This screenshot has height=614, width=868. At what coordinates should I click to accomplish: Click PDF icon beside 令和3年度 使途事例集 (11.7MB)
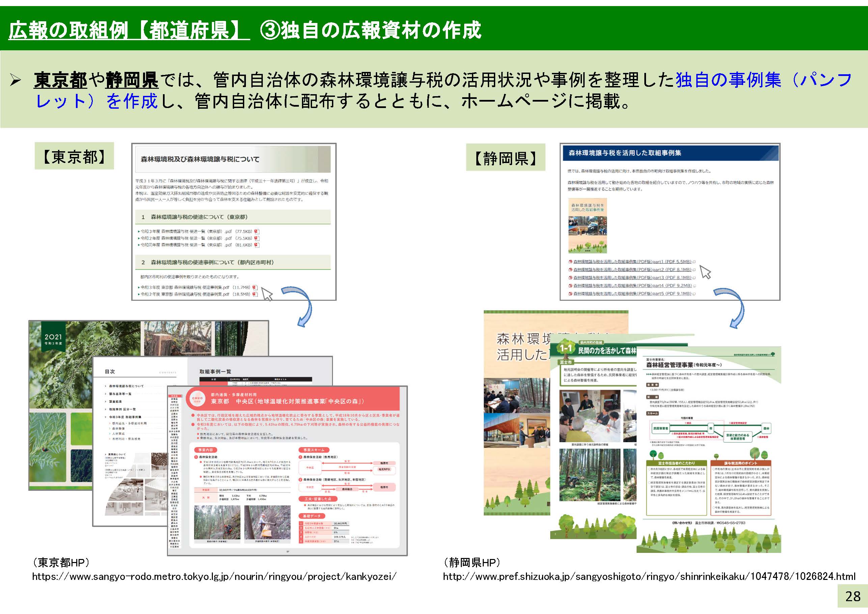pos(255,287)
